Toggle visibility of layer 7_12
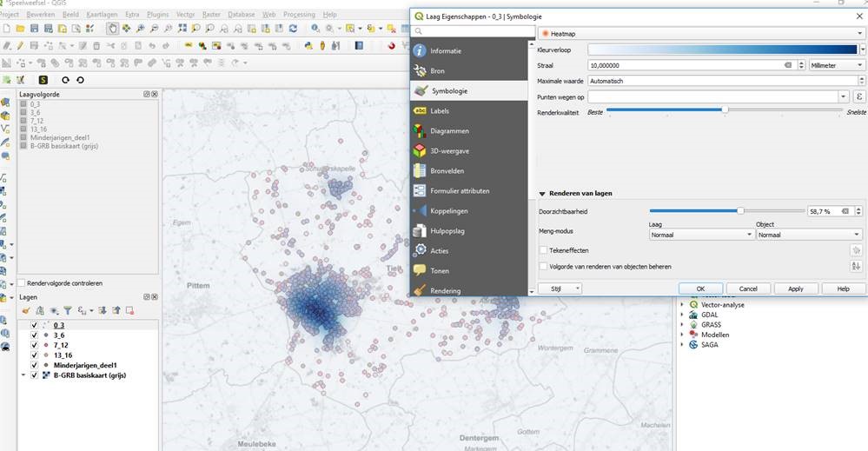Viewport: 868px width, 451px height. point(35,345)
